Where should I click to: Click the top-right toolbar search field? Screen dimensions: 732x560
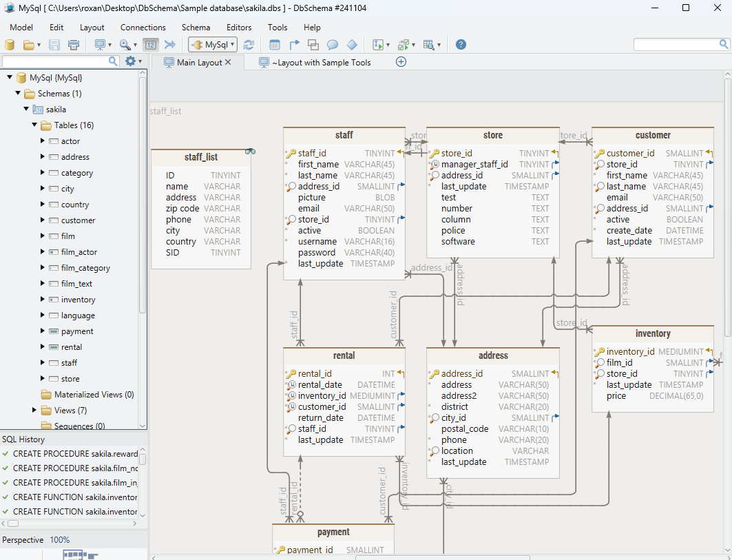click(681, 44)
